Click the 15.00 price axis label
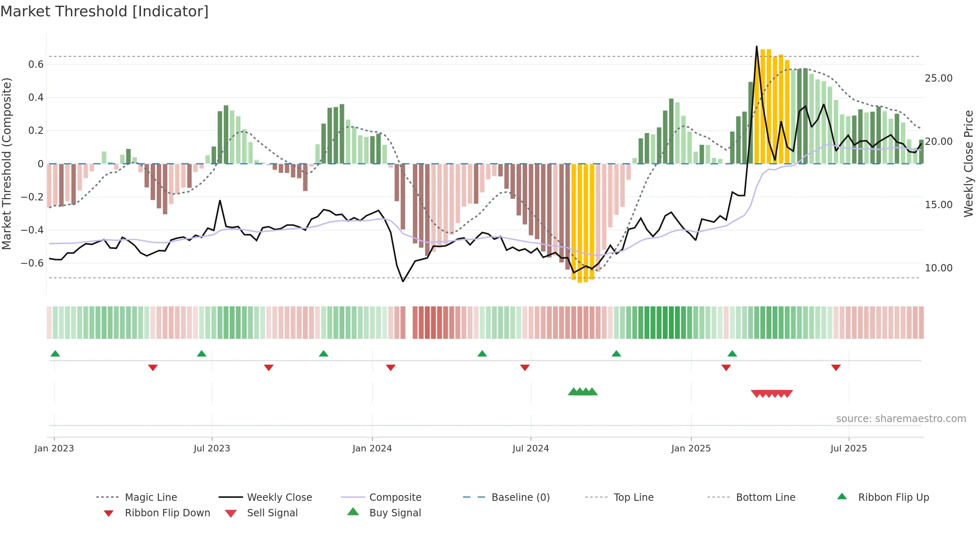This screenshot has width=980, height=551. pyautogui.click(x=939, y=204)
